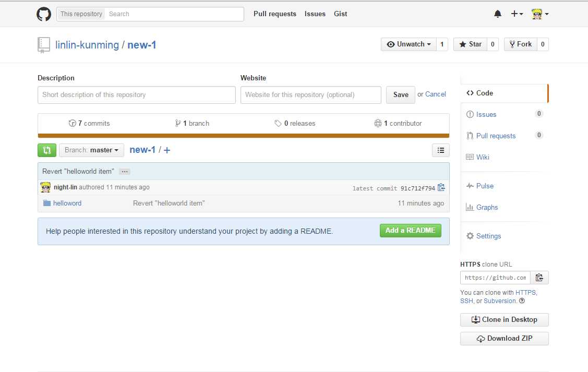Switch clone URL to SSH
This screenshot has width=588, height=372.
[466, 301]
